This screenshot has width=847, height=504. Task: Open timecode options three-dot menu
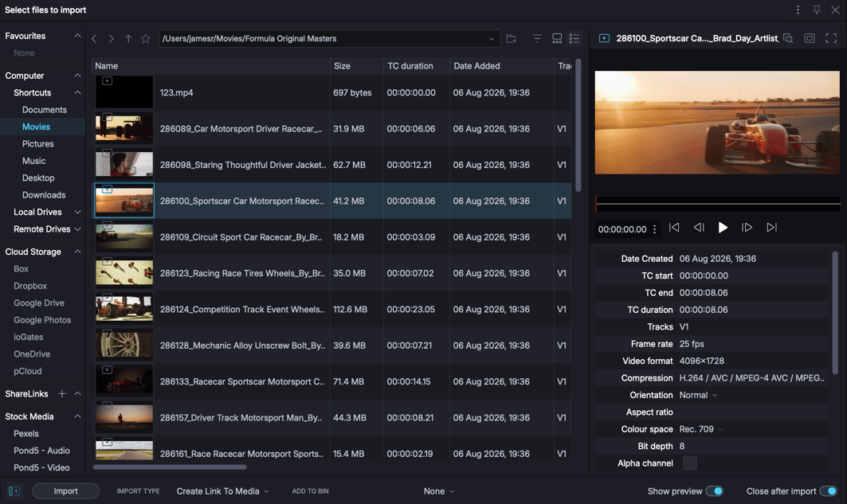655,229
